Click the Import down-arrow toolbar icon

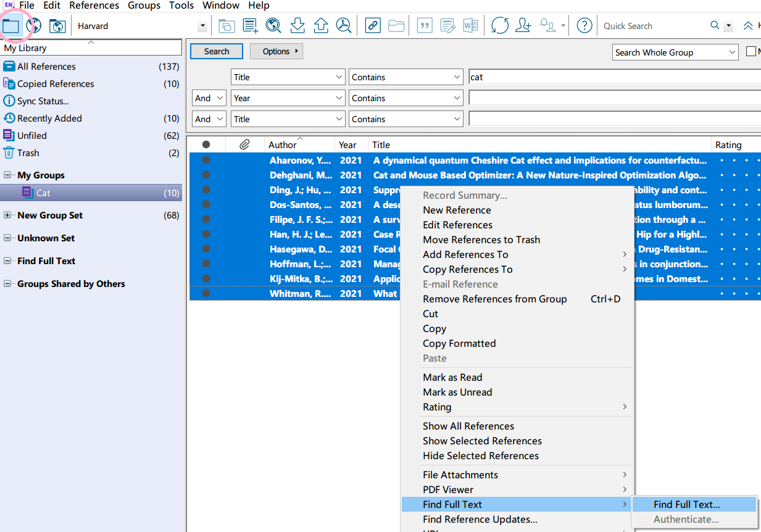[x=297, y=26]
